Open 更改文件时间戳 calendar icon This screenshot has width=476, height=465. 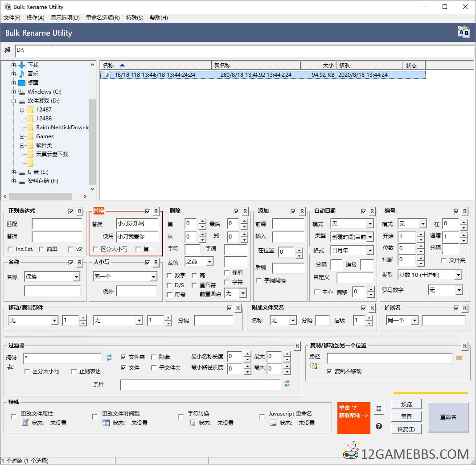click(x=106, y=423)
